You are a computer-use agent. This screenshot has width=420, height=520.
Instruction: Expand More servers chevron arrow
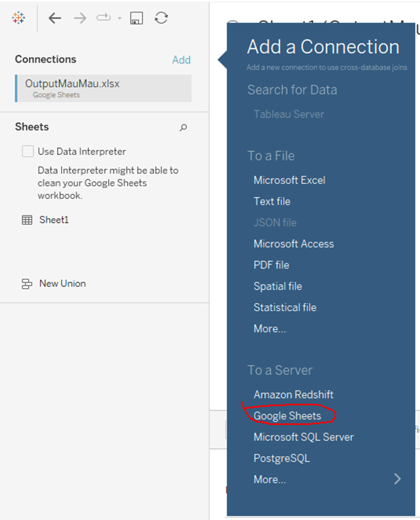[397, 479]
